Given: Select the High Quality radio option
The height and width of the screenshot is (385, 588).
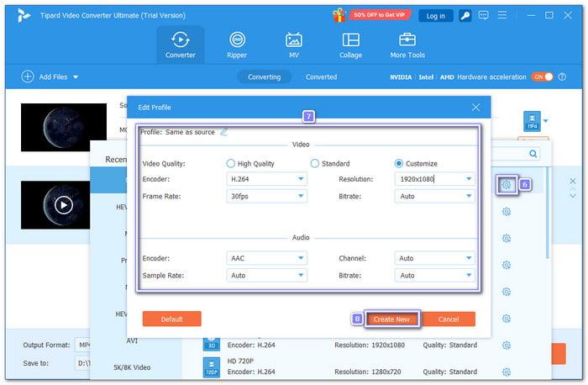Looking at the screenshot, I should (231, 163).
